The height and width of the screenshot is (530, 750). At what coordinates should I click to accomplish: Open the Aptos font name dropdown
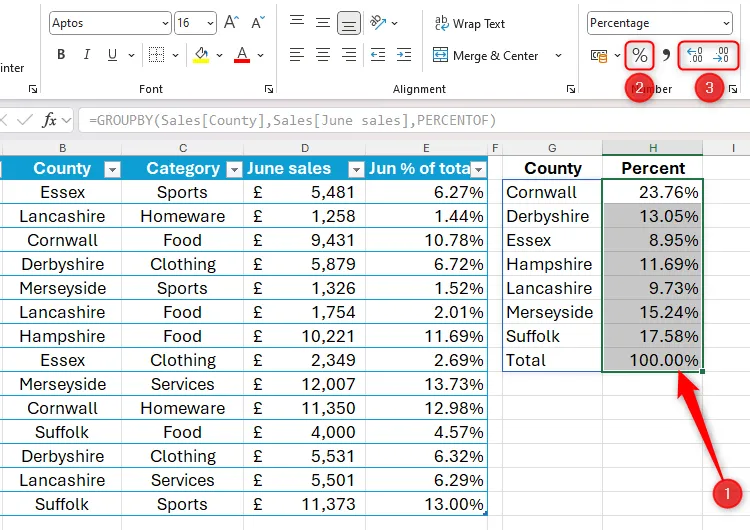[x=164, y=23]
